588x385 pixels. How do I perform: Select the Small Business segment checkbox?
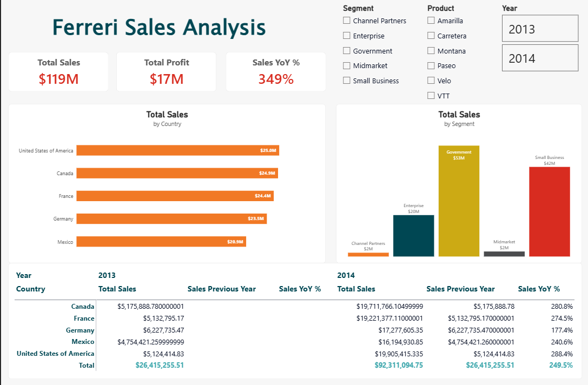(347, 80)
